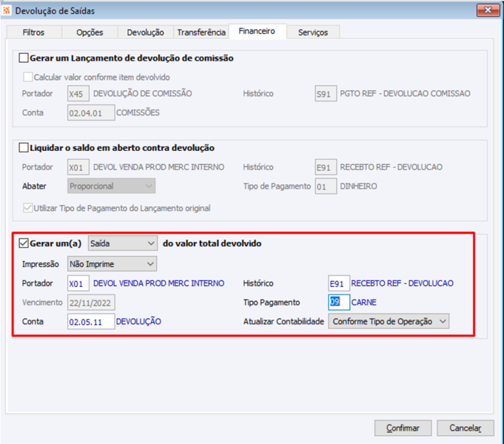Screen dimensions: 504x444
Task: Click the blue RECEBTO REF - DEVOLUCAO text
Action: coord(402,283)
